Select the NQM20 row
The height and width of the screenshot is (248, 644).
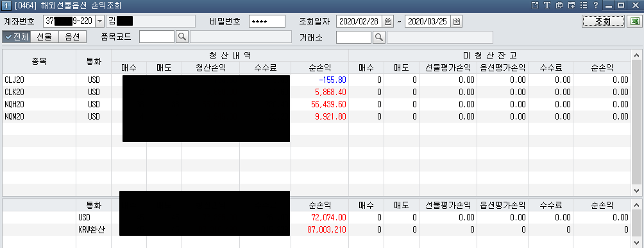pyautogui.click(x=317, y=117)
